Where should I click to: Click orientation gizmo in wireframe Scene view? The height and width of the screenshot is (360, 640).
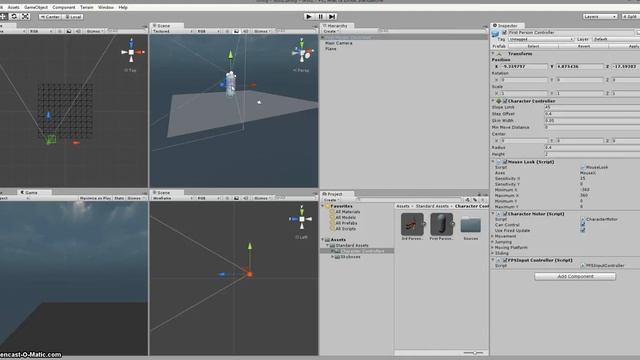(301, 219)
